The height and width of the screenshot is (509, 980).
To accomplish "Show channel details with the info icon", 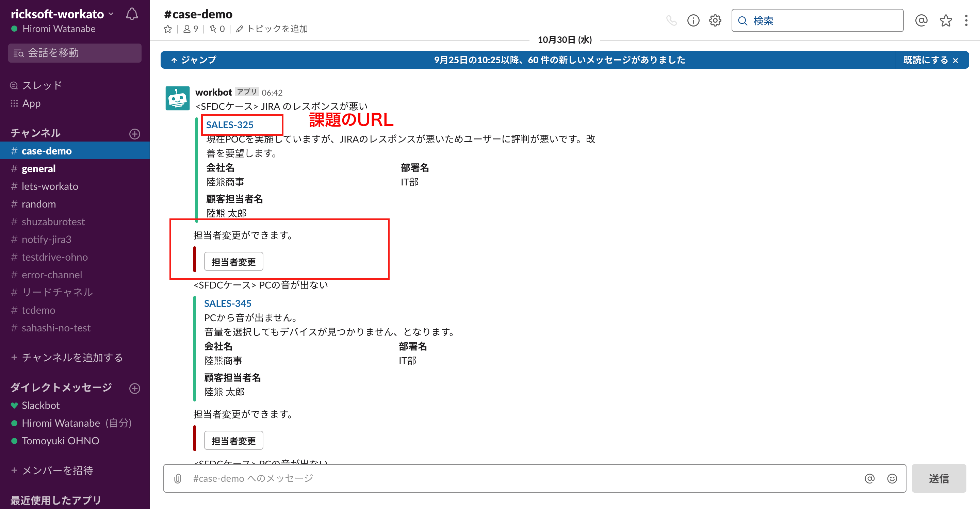I will pos(693,20).
